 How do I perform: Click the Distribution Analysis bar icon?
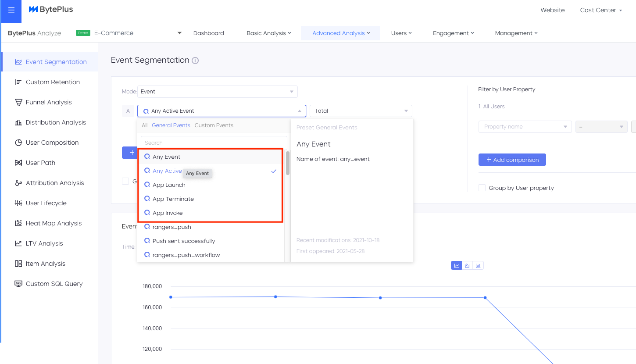18,122
